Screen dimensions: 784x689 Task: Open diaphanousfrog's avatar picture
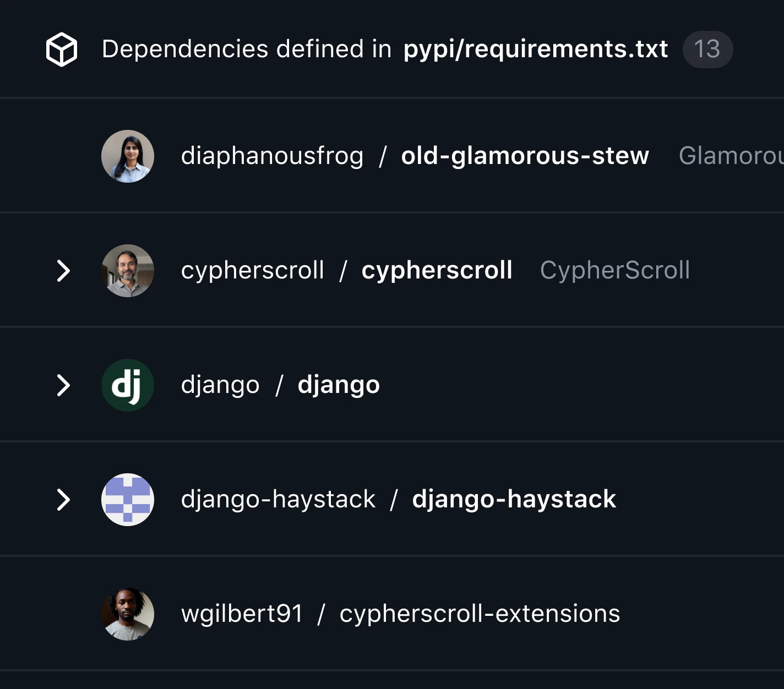127,156
